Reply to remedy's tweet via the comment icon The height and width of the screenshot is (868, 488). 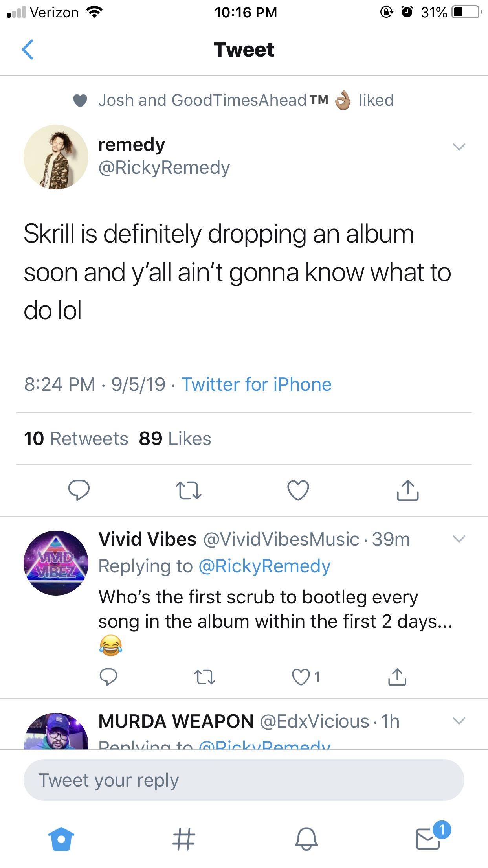tap(79, 490)
